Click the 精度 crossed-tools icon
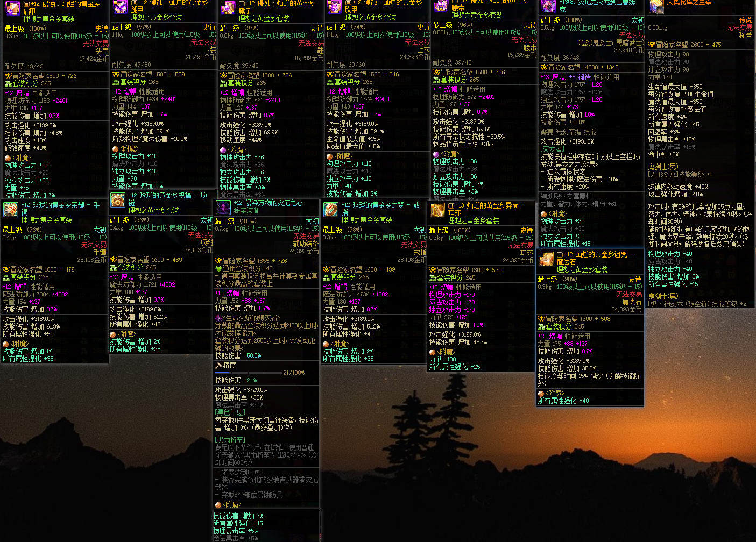 (218, 366)
